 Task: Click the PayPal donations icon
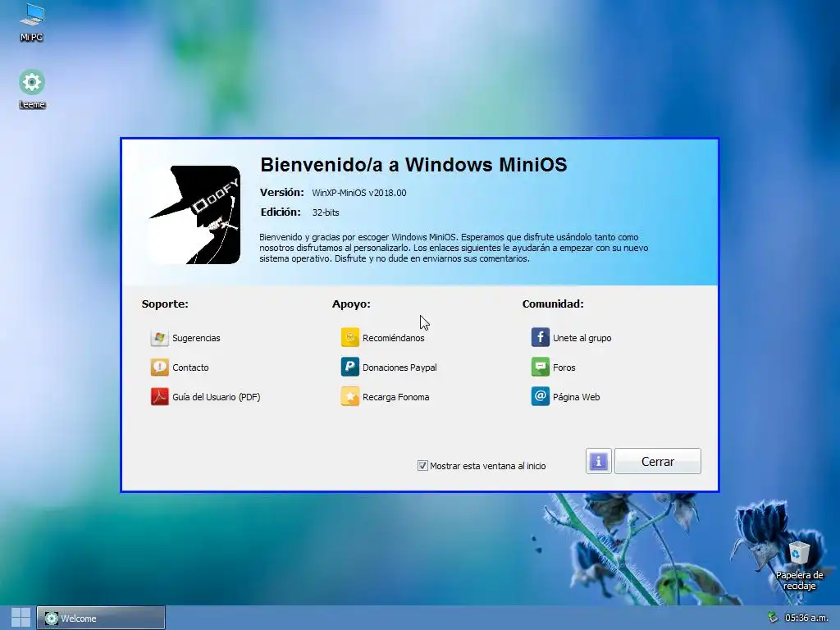click(x=349, y=367)
